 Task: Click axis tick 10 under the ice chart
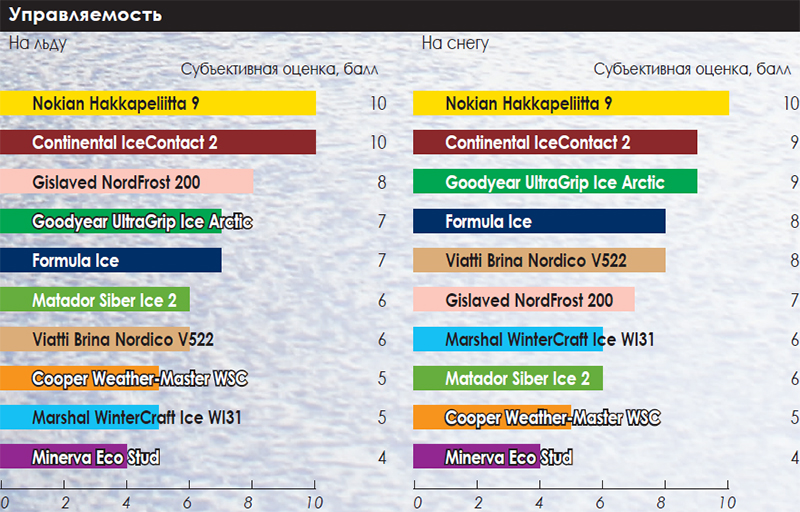316,501
